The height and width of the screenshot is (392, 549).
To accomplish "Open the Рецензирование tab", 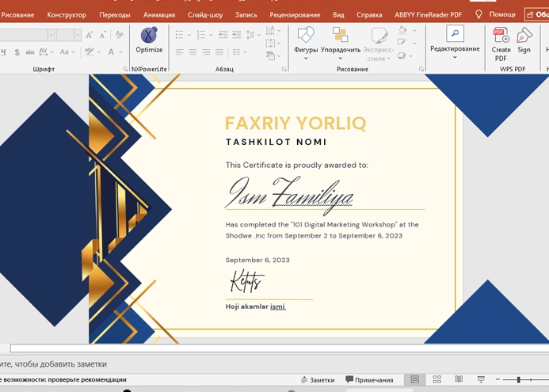I will (x=295, y=15).
